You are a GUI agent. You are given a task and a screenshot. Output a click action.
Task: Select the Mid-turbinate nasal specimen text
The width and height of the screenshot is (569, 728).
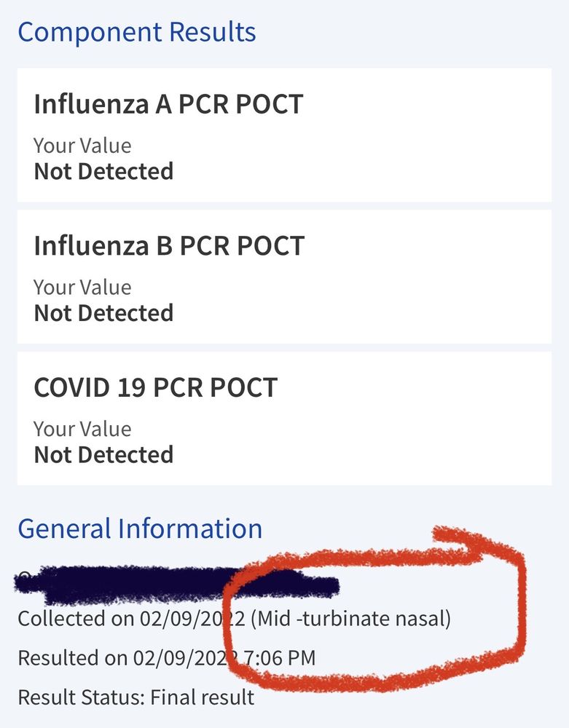pos(350,619)
